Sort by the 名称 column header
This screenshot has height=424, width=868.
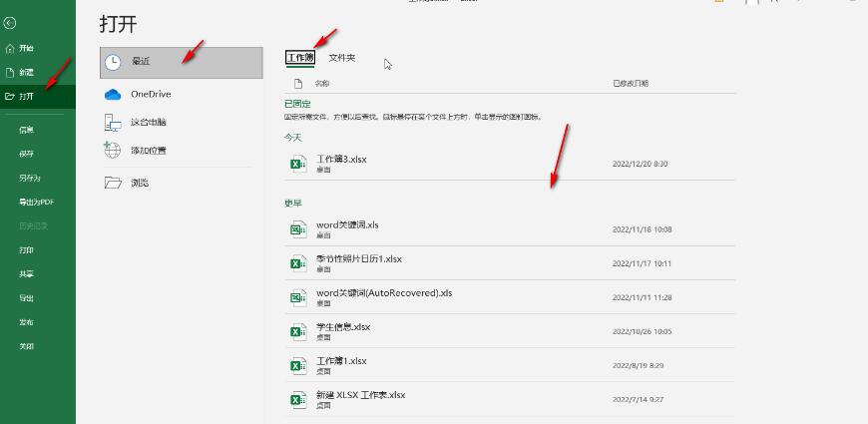coord(322,84)
